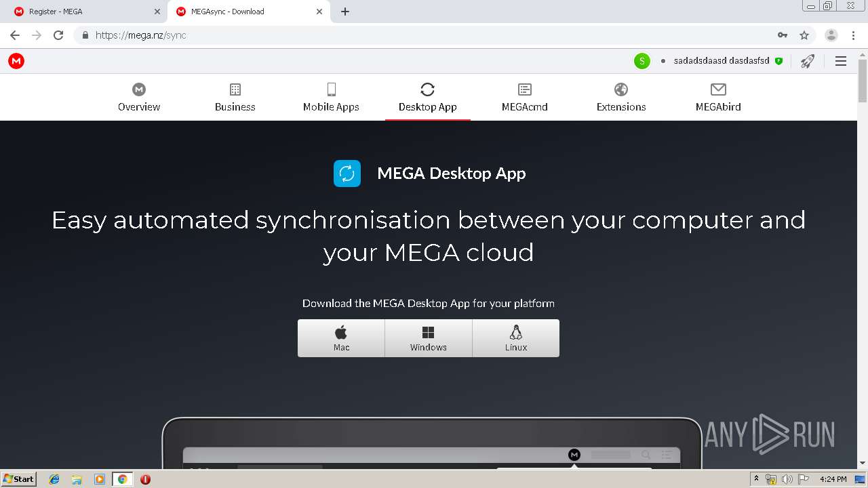Click the MEGA Desktop App heading

452,174
